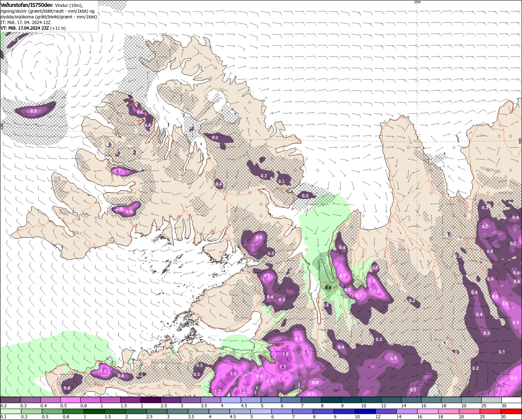The height and width of the screenshot is (420, 522).
Task: Click the light gray upper swatch starting at 25
Action: tap(491, 400)
